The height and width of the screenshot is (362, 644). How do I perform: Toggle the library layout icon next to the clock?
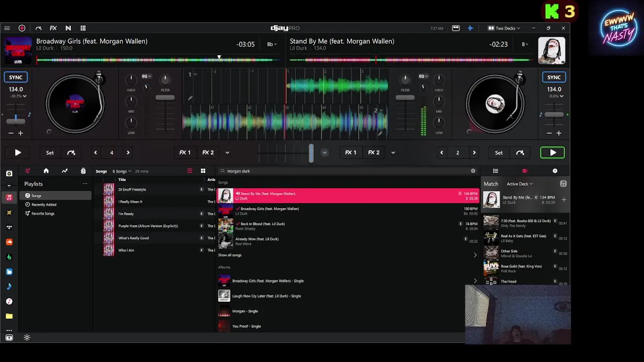point(456,28)
